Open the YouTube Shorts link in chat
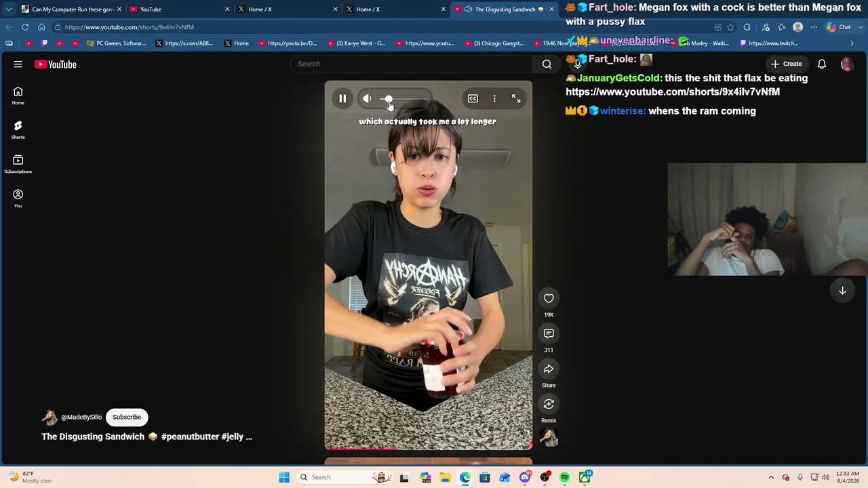Viewport: 868px width, 488px height. tap(673, 92)
